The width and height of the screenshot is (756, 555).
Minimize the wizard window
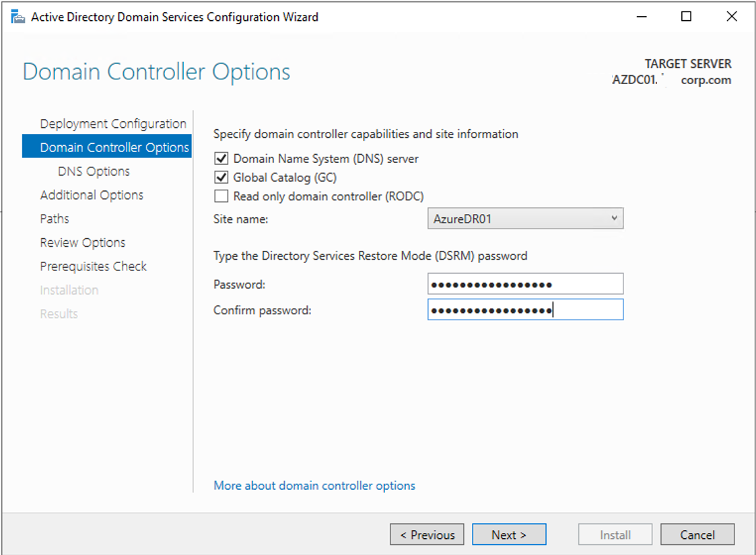642,17
